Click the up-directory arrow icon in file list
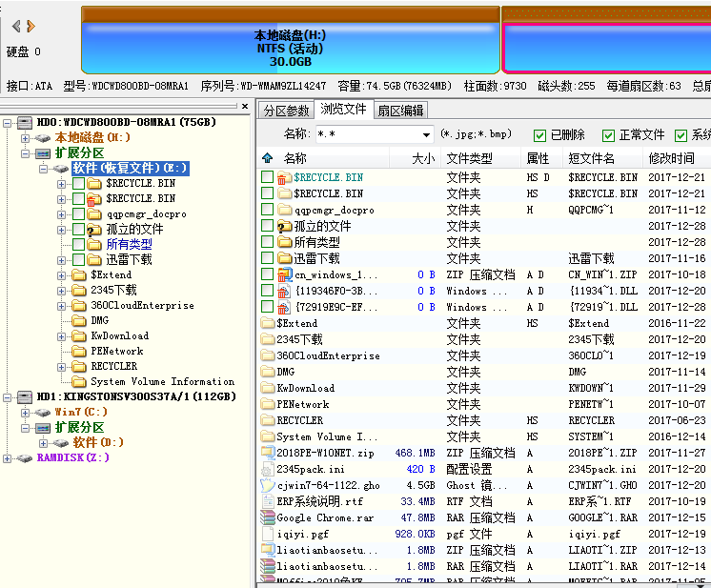711x588 pixels. pos(268,158)
